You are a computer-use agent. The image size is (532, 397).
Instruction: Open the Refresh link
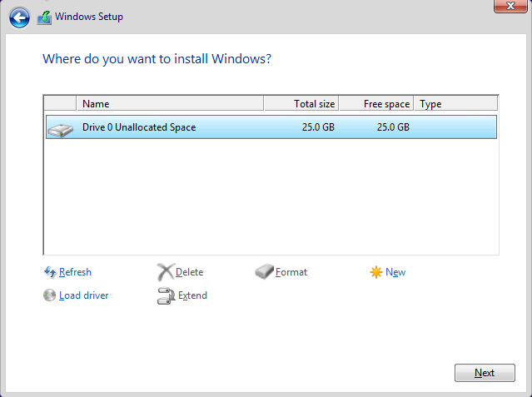point(75,272)
